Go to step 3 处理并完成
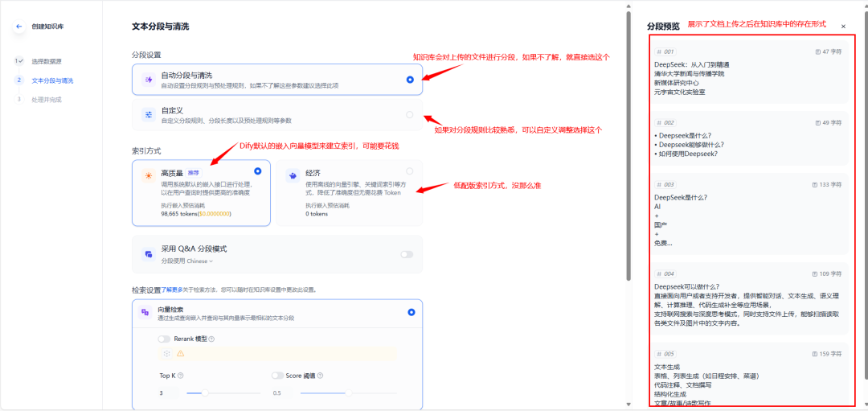 pyautogui.click(x=47, y=100)
